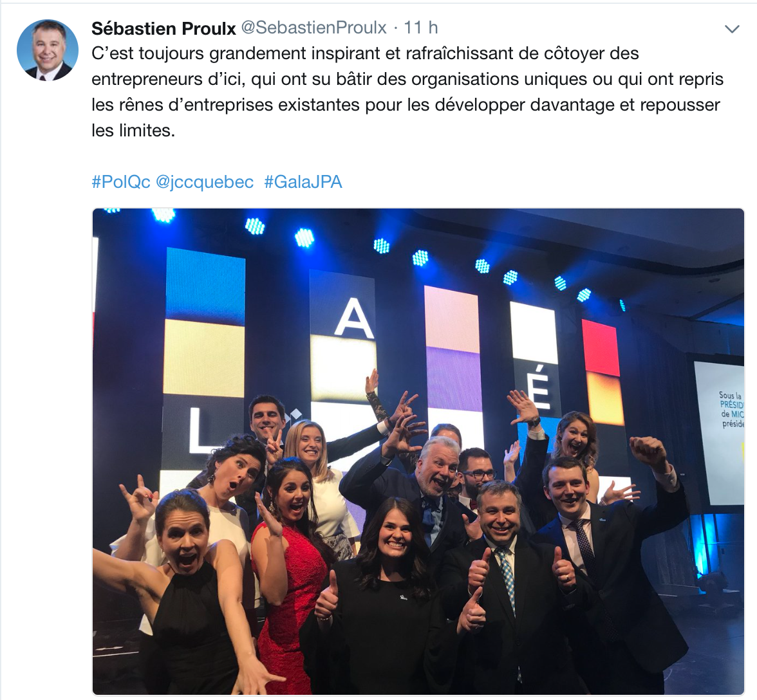Open Sébastien Proulx's profile avatar

pyautogui.click(x=48, y=50)
